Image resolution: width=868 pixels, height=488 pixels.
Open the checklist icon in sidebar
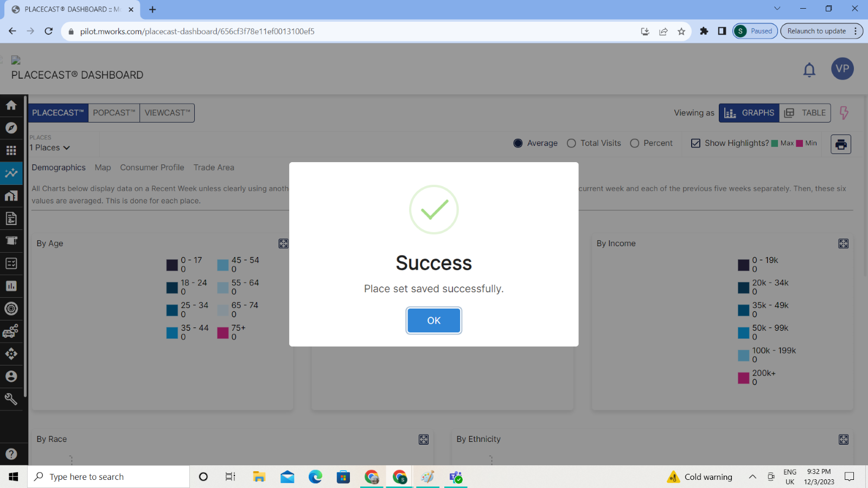pyautogui.click(x=11, y=264)
